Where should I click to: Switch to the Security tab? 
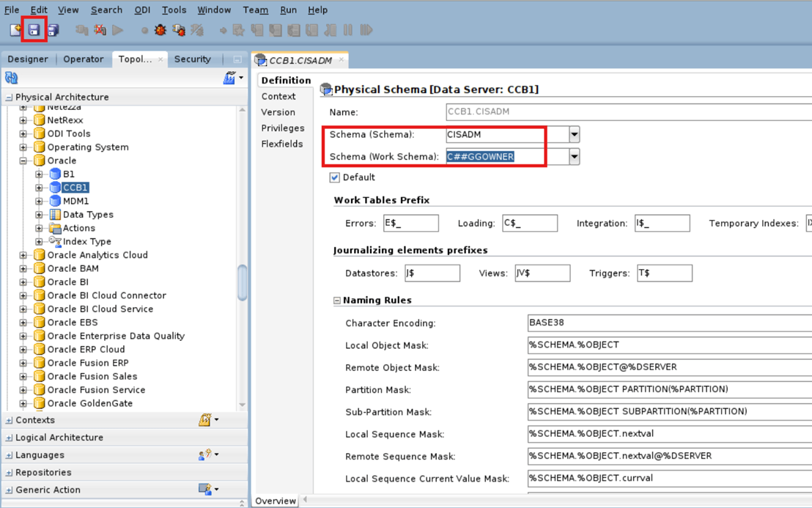click(193, 59)
